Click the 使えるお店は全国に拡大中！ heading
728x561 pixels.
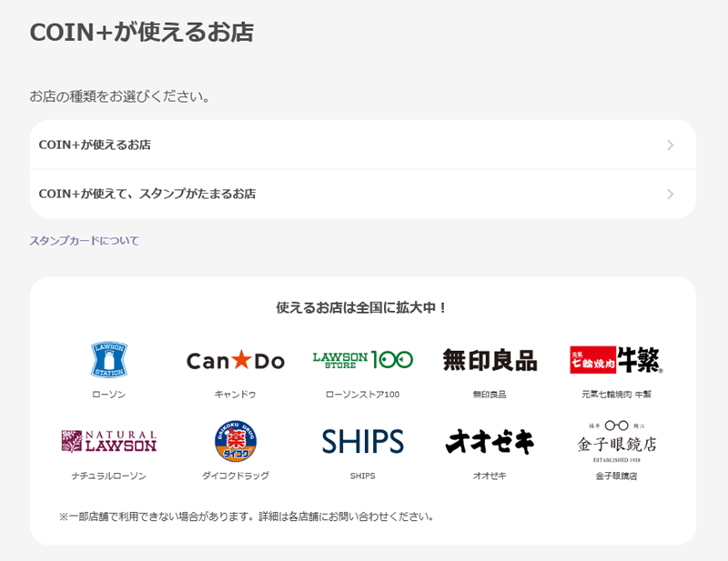[x=362, y=307]
